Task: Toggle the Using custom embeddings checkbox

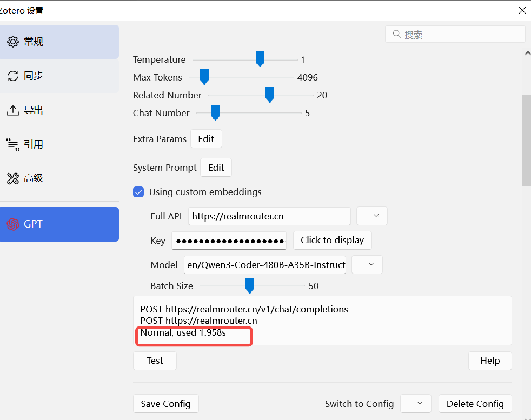Action: (138, 192)
